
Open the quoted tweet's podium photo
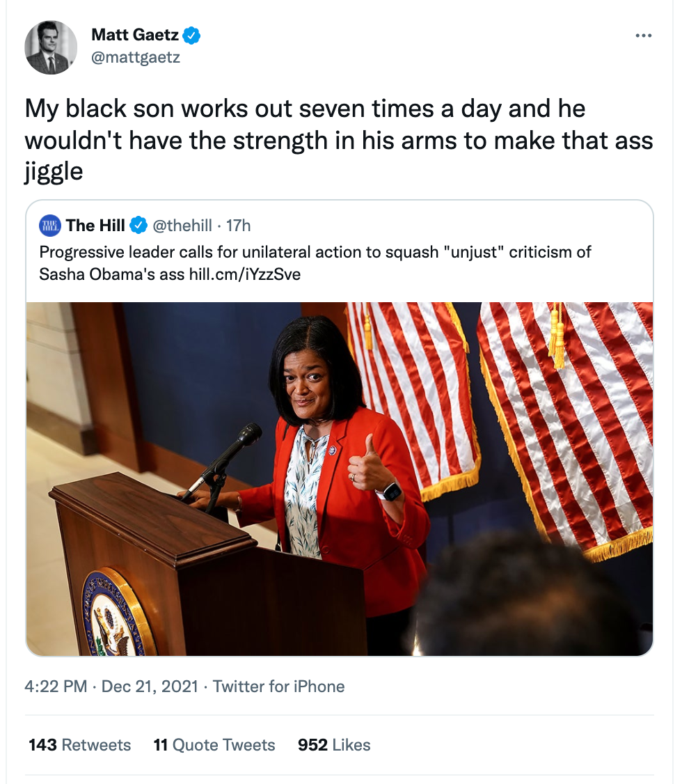coord(339,478)
